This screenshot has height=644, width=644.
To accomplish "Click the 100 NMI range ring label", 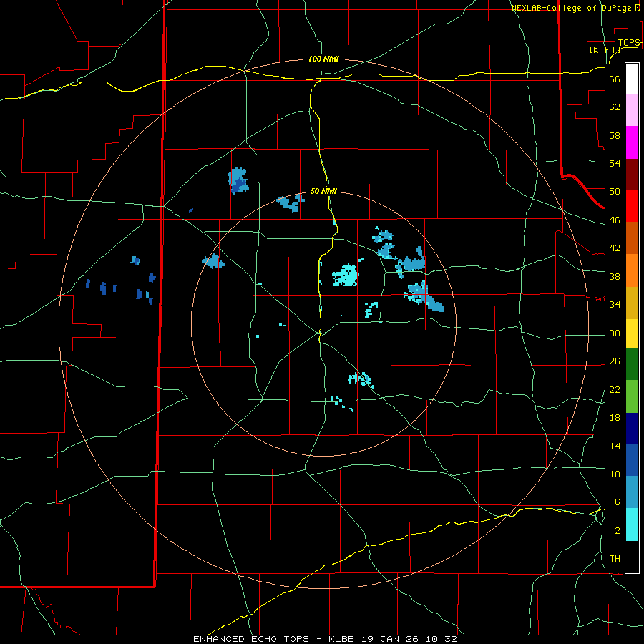I will pyautogui.click(x=323, y=59).
